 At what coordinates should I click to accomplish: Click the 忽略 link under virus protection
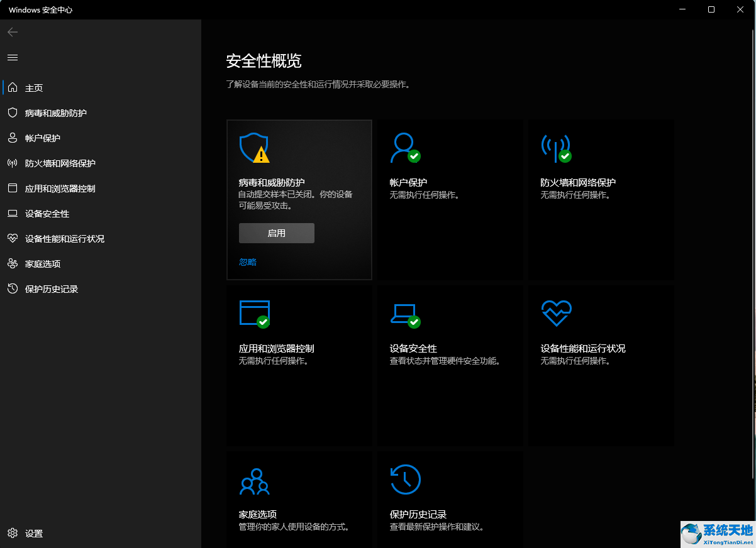[247, 262]
